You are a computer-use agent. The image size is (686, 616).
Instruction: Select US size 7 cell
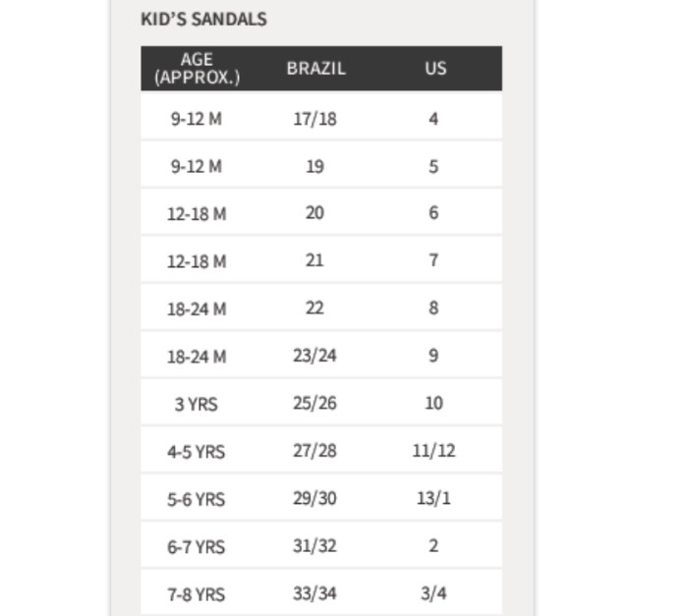click(x=433, y=260)
